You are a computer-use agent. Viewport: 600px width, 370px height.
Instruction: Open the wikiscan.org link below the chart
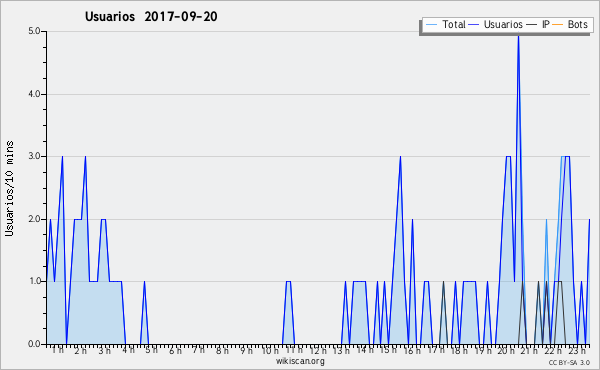click(300, 361)
